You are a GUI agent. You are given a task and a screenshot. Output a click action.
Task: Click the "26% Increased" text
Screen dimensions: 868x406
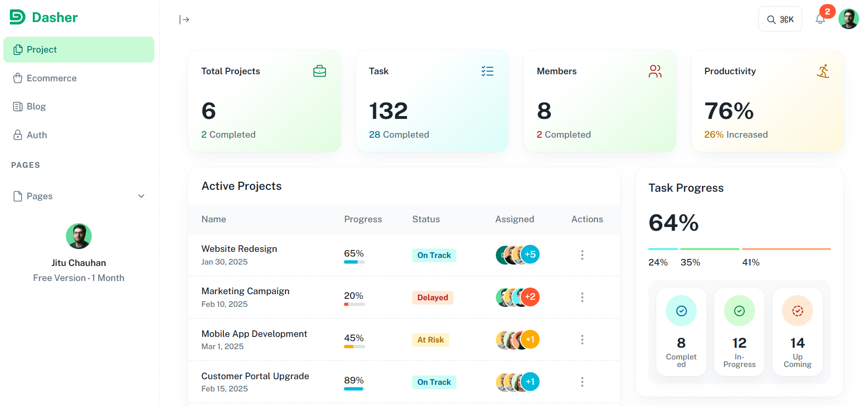click(736, 134)
